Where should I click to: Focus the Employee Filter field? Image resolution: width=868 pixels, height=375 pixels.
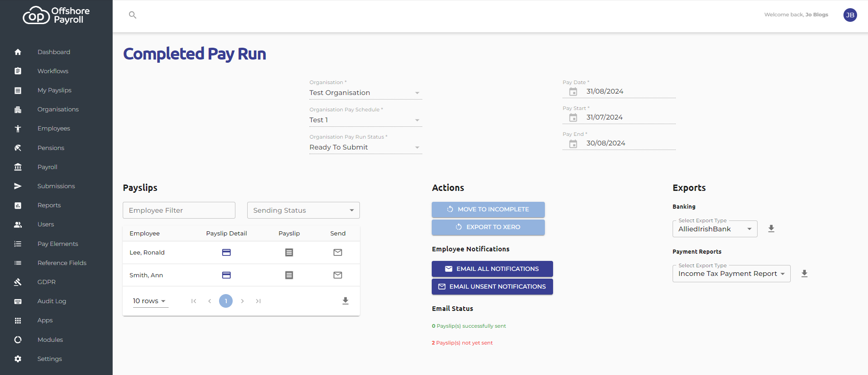(179, 210)
